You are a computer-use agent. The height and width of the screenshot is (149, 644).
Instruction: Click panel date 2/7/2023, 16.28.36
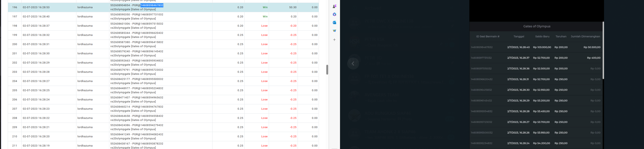(518, 69)
